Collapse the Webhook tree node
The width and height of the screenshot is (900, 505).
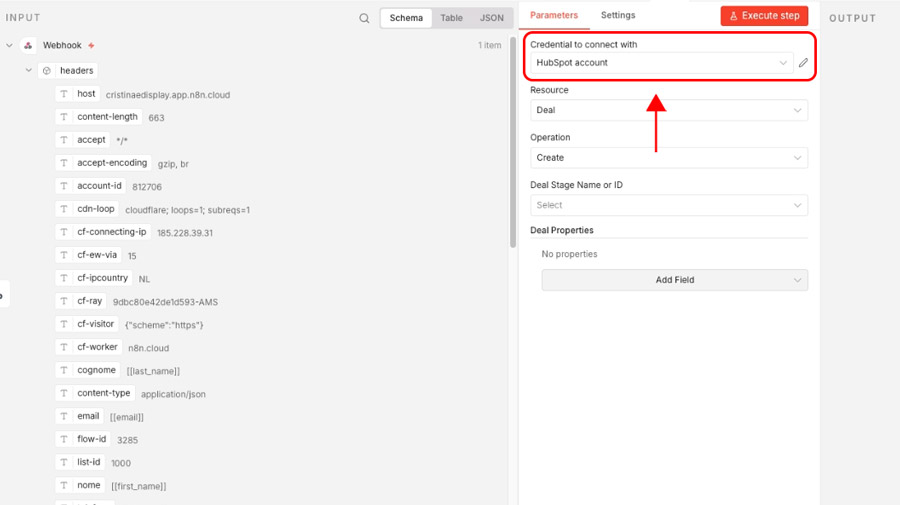[10, 46]
